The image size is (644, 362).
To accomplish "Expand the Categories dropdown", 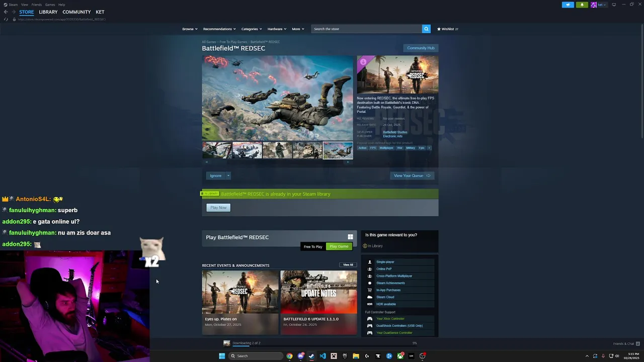I will [x=252, y=29].
